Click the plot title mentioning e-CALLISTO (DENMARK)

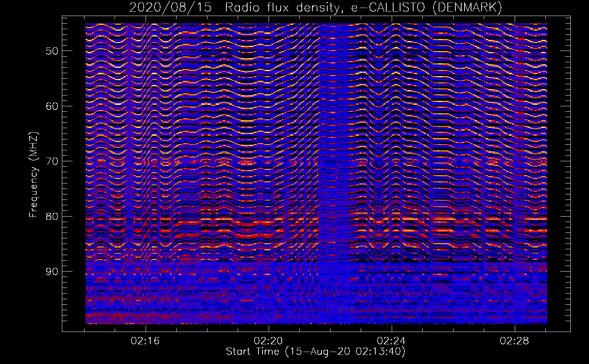pos(316,7)
